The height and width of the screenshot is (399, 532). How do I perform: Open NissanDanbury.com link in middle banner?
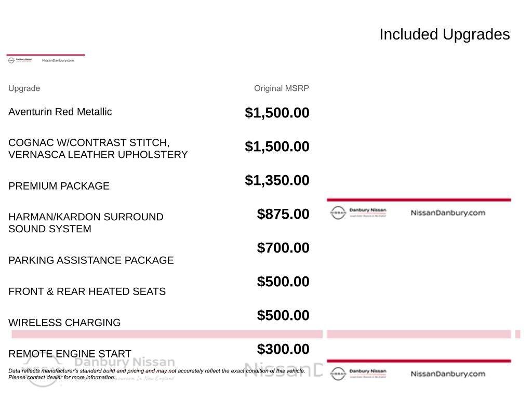point(448,213)
